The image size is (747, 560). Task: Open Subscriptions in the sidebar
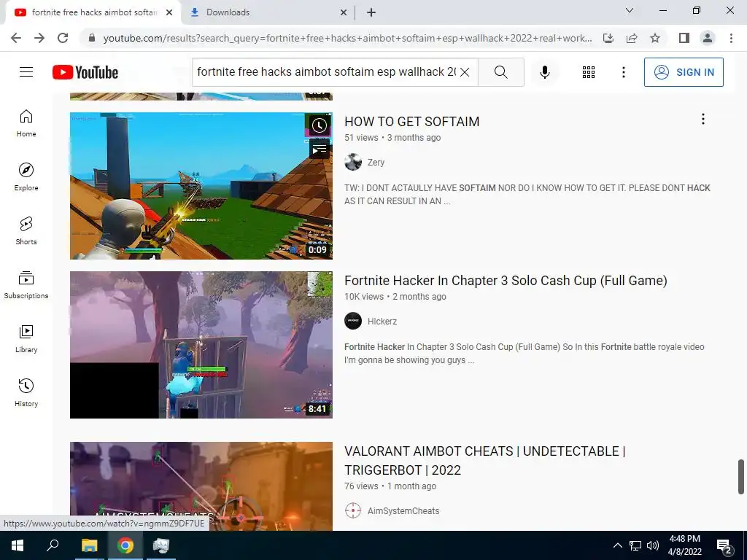(x=26, y=285)
